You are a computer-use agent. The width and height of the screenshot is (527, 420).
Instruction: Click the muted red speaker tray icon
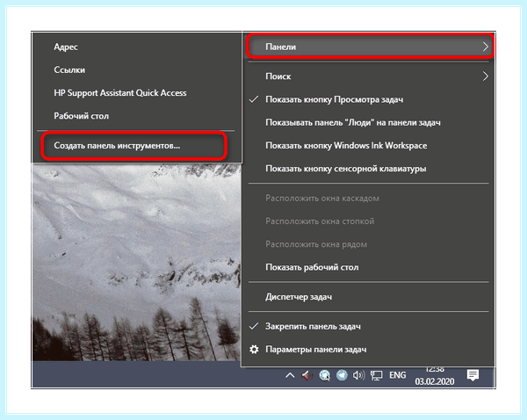[307, 375]
